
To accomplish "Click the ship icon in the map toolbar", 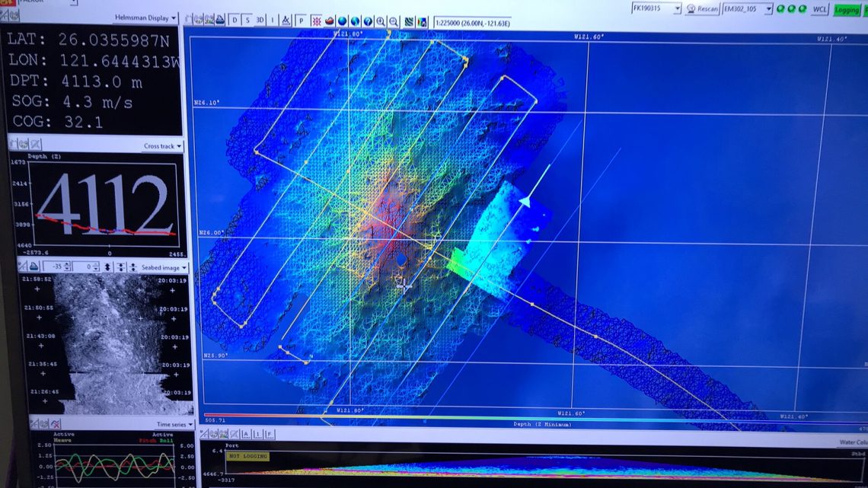I will tap(220, 20).
